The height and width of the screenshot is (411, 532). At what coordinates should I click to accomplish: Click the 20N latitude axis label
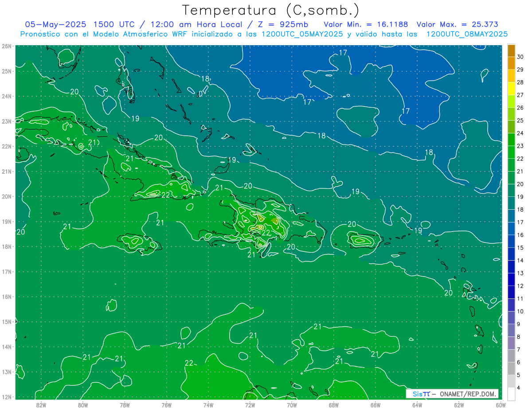6,196
